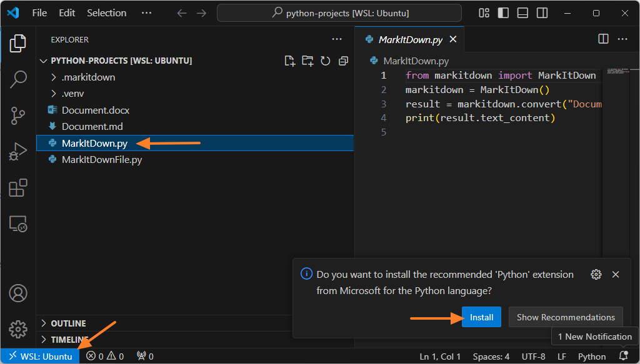The image size is (640, 364).
Task: Expand the .venv folder
Action: tap(72, 94)
